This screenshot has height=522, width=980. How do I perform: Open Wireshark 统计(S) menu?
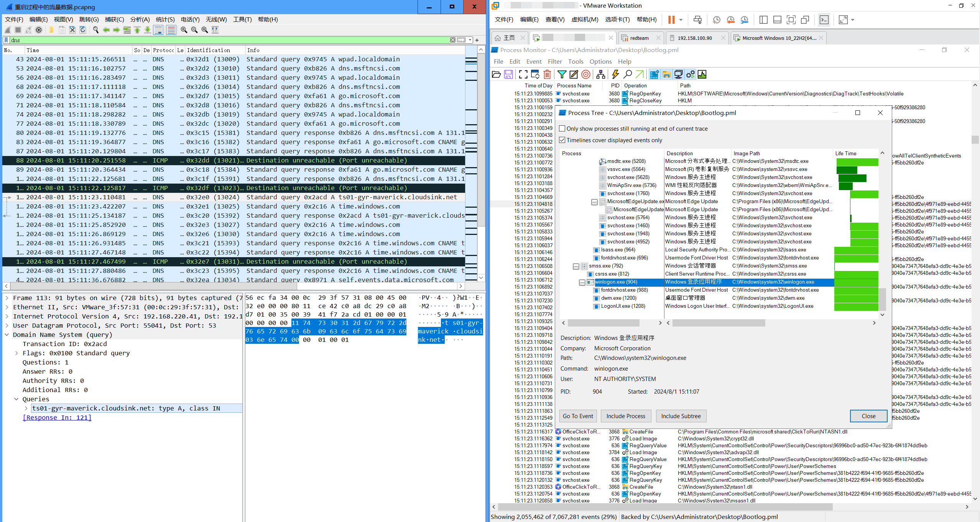[165, 19]
